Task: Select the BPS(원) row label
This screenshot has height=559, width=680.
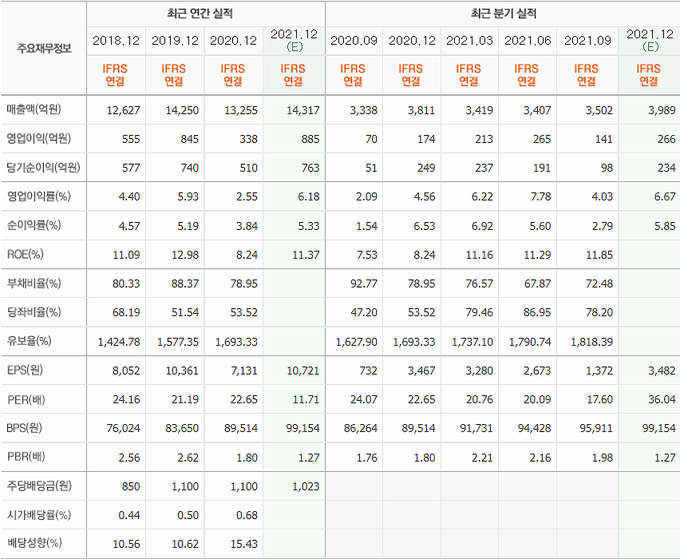Action: coord(24,428)
